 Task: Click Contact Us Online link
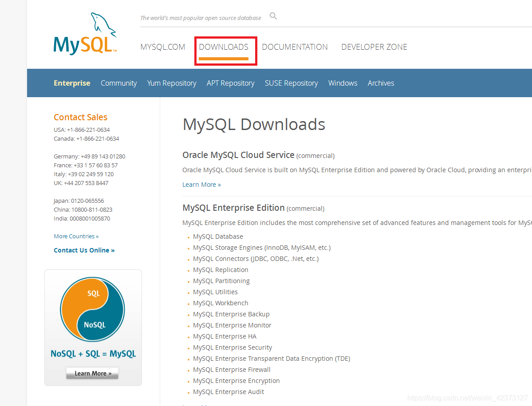click(x=84, y=250)
